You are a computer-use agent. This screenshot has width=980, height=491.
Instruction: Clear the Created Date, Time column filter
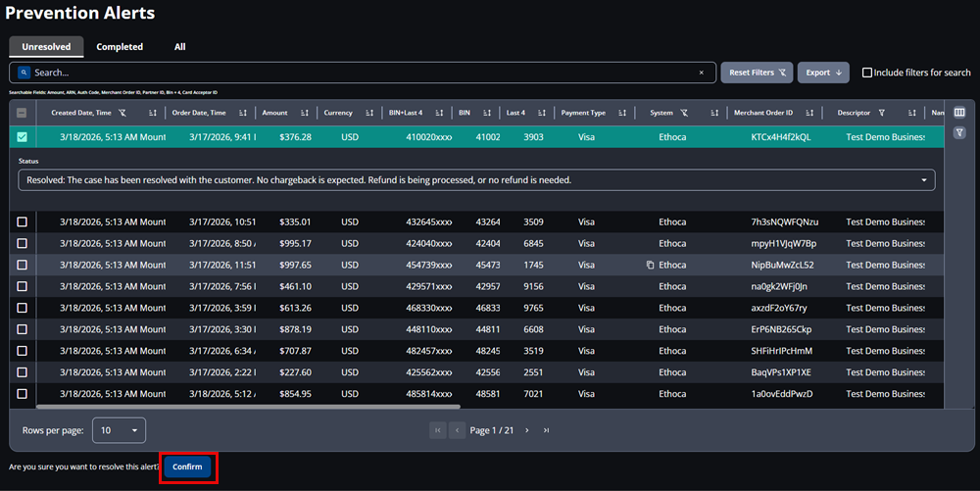point(122,113)
